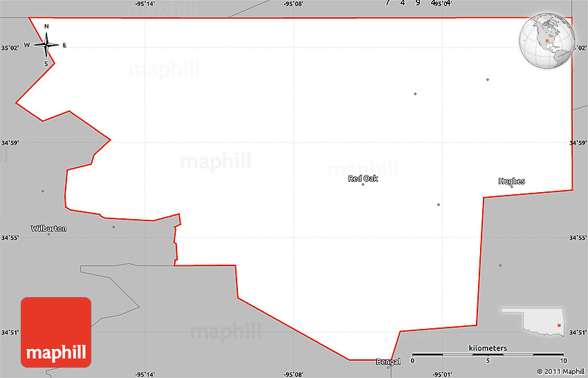Click the 35°02' latitude label on left edge
Screen dimensions: 588x378
click(x=9, y=48)
